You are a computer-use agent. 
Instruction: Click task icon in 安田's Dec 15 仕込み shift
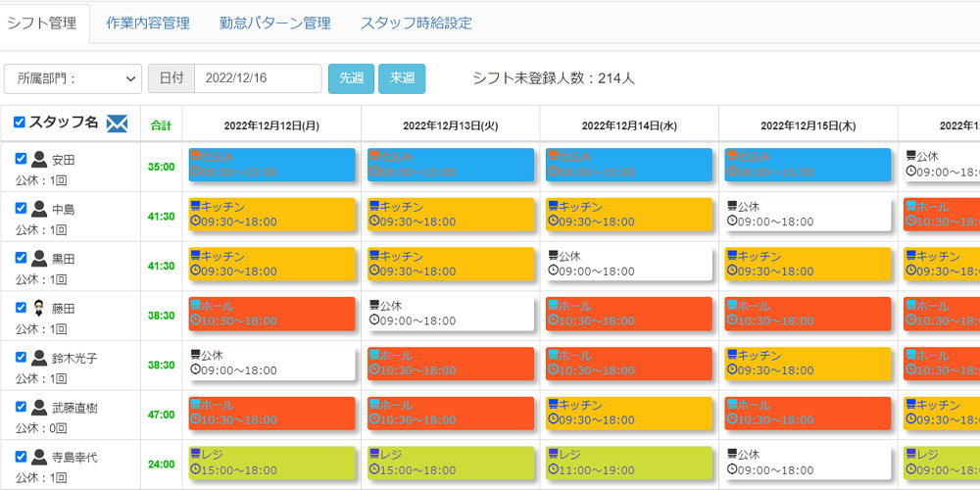click(x=731, y=156)
